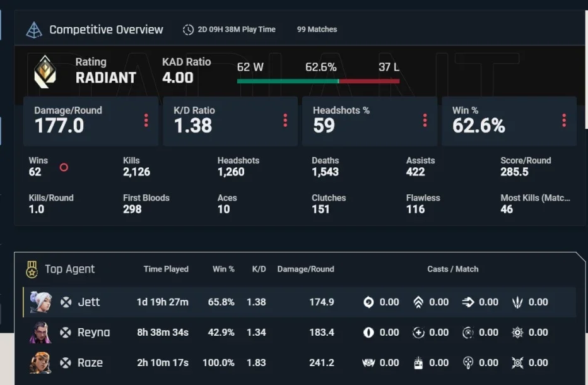This screenshot has height=385, width=588.
Task: Click Jett's agent portrait
Action: [40, 302]
